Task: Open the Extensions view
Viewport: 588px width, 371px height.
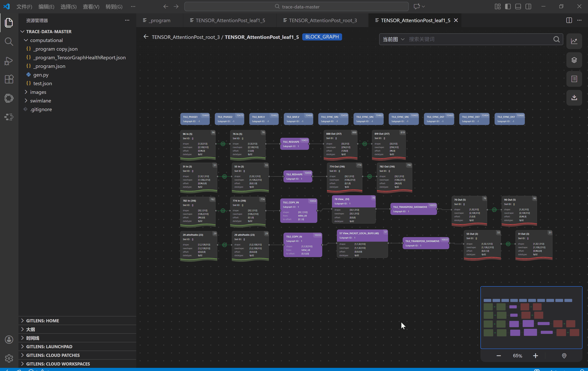Action: tap(9, 79)
